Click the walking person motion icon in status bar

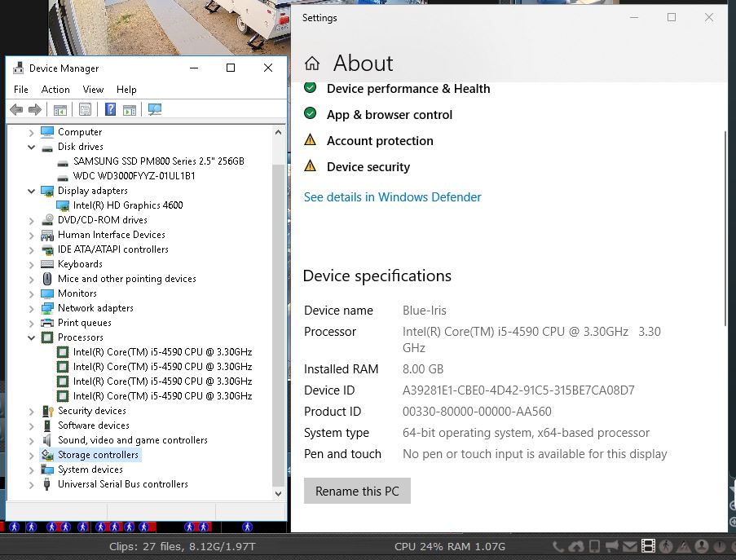[666, 546]
